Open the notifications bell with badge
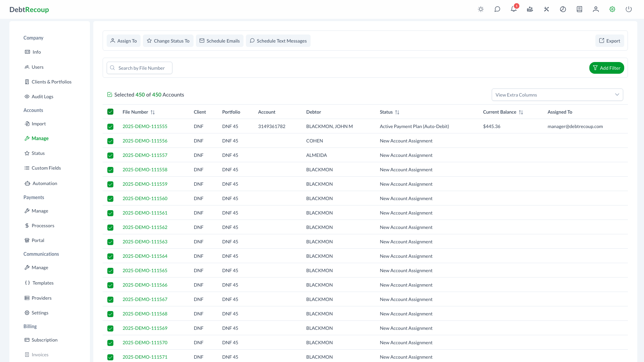Viewport: 644px width, 362px height. [x=513, y=9]
